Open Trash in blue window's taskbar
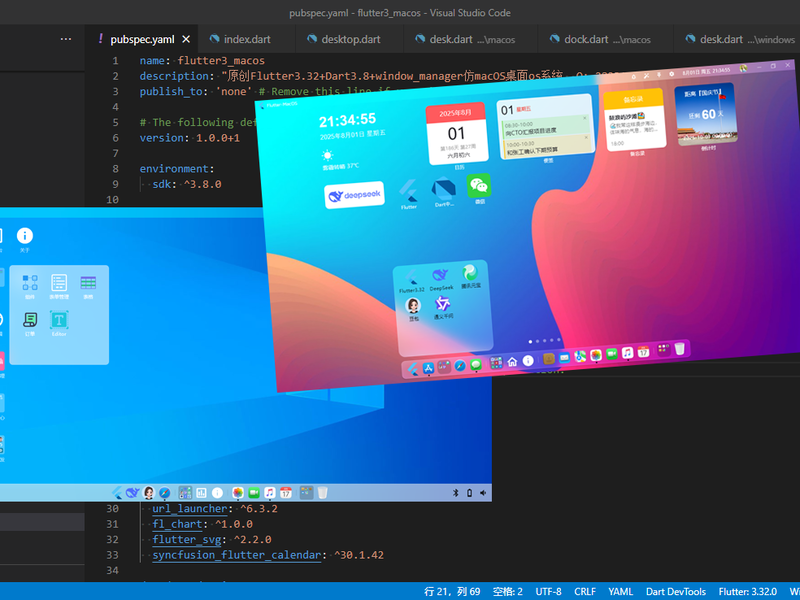800x600 pixels. coord(322,492)
